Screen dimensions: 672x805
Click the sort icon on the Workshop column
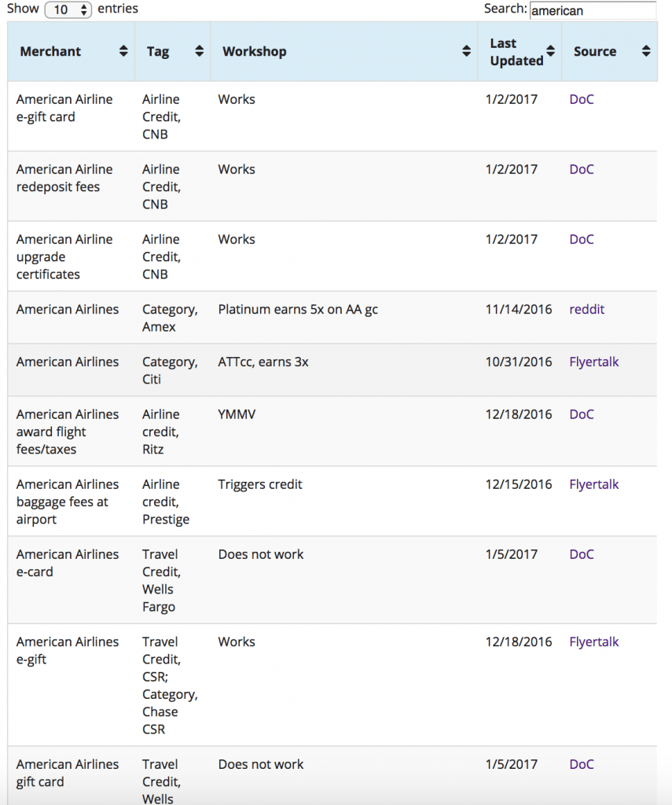pos(465,51)
